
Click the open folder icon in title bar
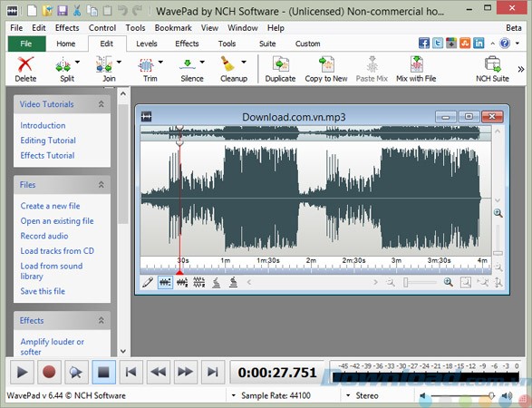pos(47,11)
